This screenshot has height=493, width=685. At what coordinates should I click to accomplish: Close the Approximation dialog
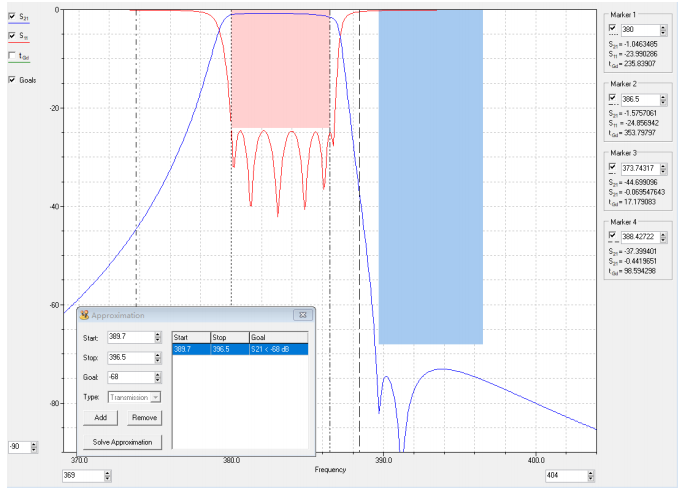299,315
